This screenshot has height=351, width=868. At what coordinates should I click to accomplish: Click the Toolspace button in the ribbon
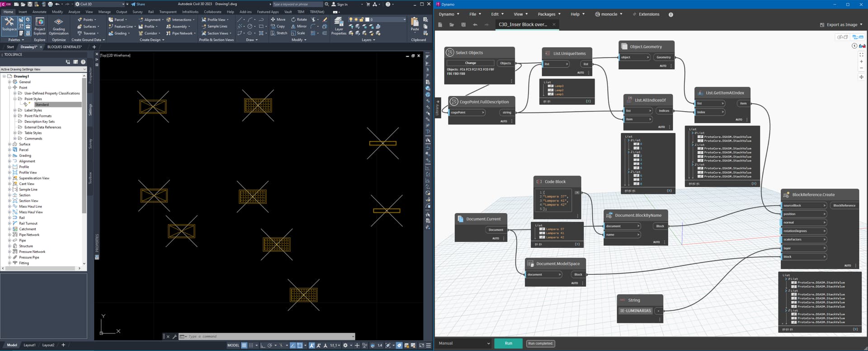tap(9, 24)
